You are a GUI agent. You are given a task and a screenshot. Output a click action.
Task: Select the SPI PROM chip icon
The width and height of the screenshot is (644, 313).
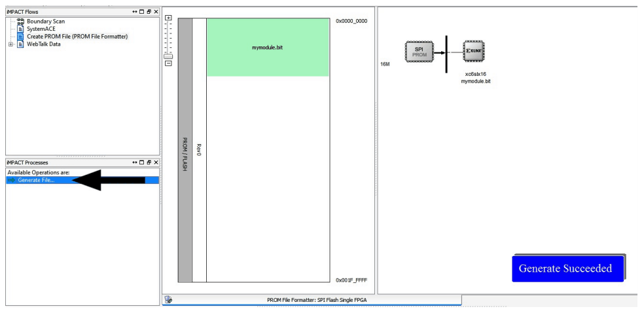(x=420, y=51)
